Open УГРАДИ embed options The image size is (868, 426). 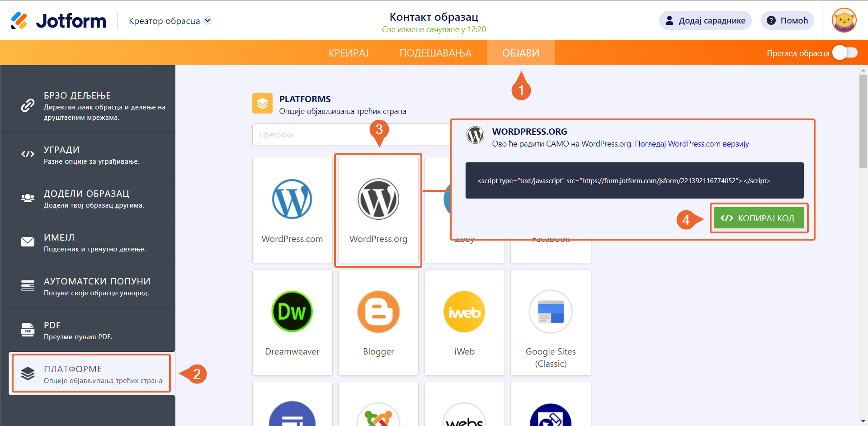point(88,154)
